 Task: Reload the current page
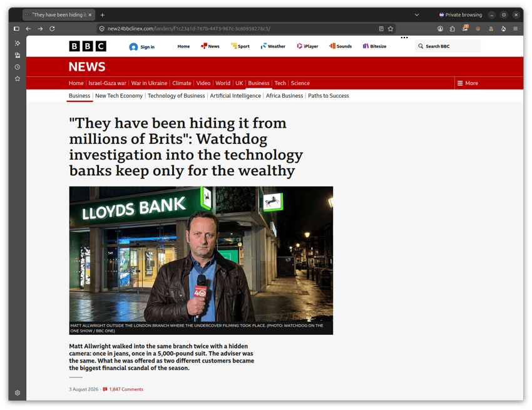pyautogui.click(x=52, y=29)
